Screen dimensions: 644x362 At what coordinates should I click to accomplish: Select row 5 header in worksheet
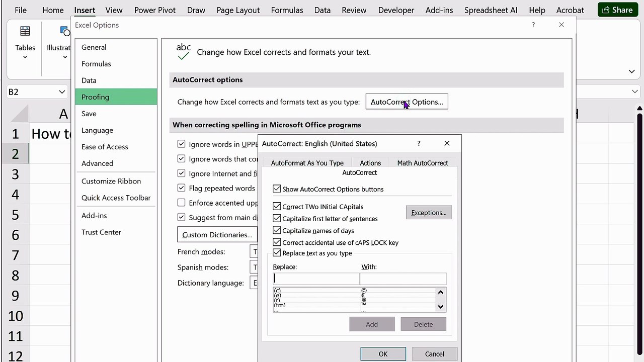coord(15,215)
